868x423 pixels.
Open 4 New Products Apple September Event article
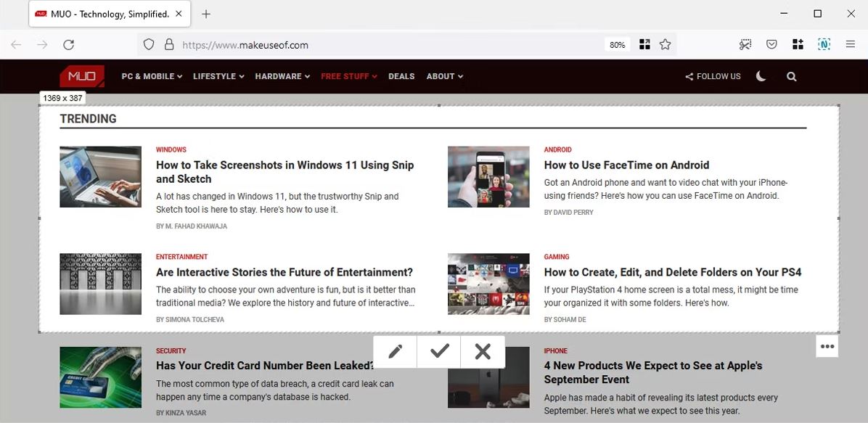(653, 373)
